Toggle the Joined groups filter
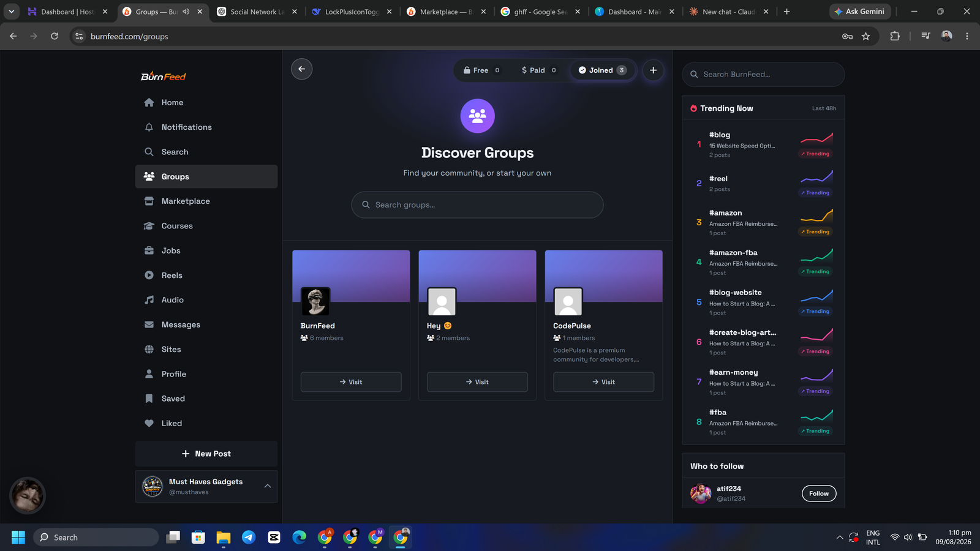The height and width of the screenshot is (551, 980). point(602,70)
